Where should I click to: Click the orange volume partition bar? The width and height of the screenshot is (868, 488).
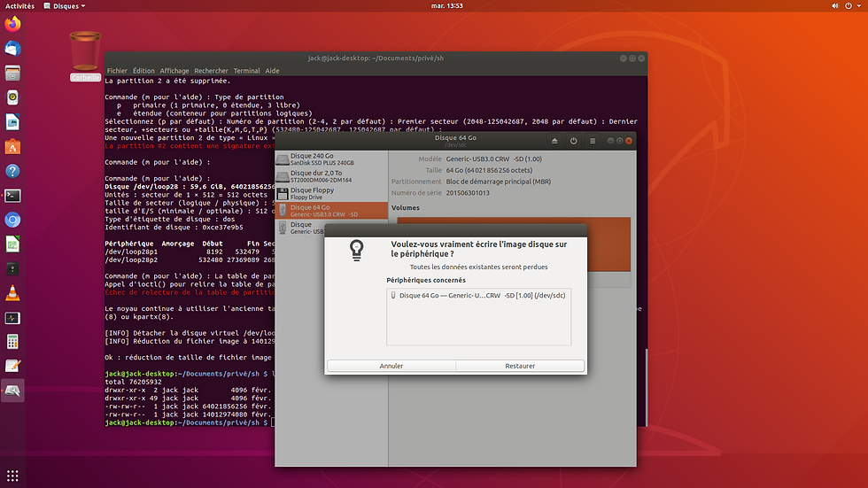[513, 244]
